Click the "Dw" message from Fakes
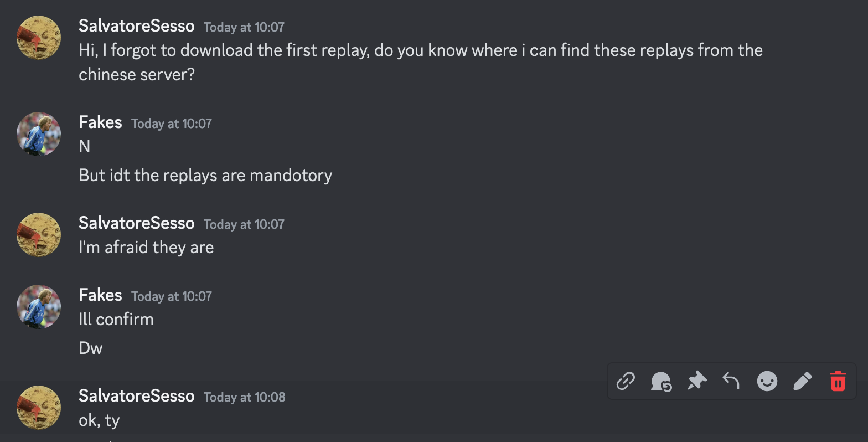This screenshot has height=442, width=868. coord(91,348)
